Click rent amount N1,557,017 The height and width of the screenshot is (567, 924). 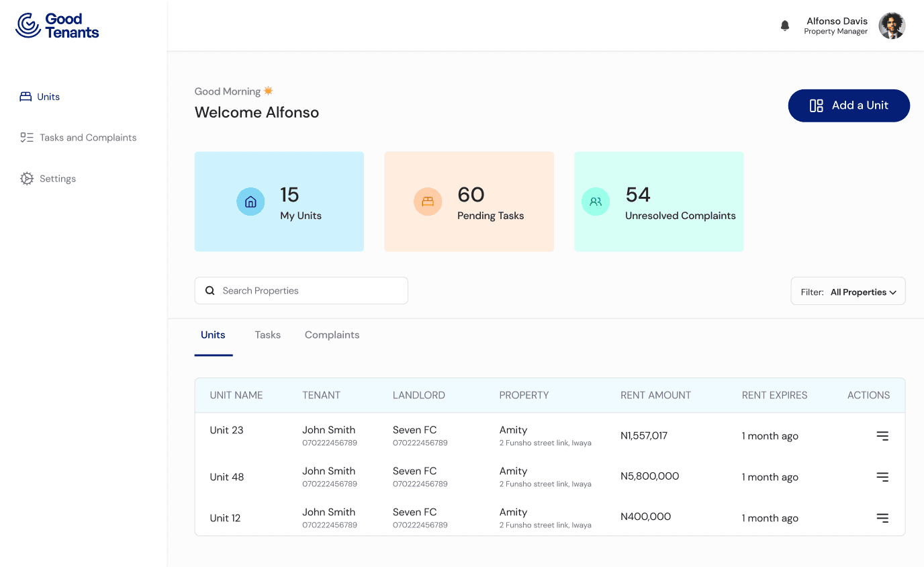644,435
